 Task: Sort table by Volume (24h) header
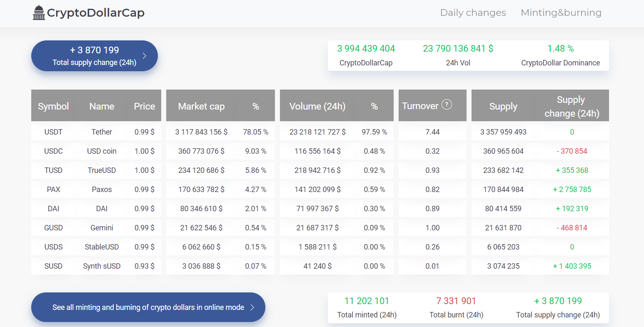click(317, 106)
